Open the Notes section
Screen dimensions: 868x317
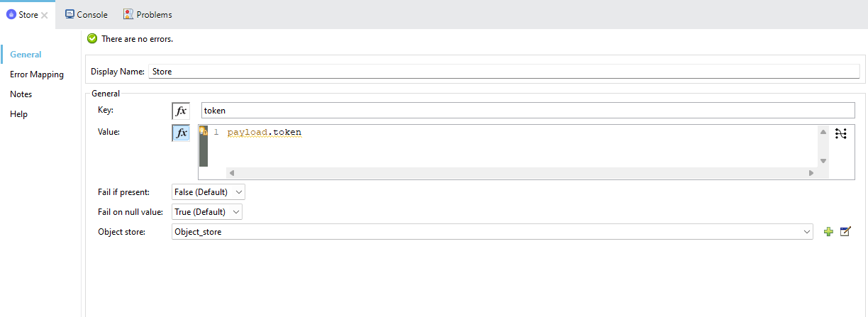point(21,94)
